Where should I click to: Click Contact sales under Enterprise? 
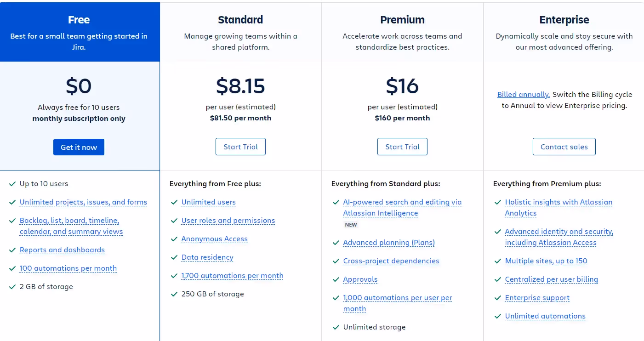pos(564,146)
